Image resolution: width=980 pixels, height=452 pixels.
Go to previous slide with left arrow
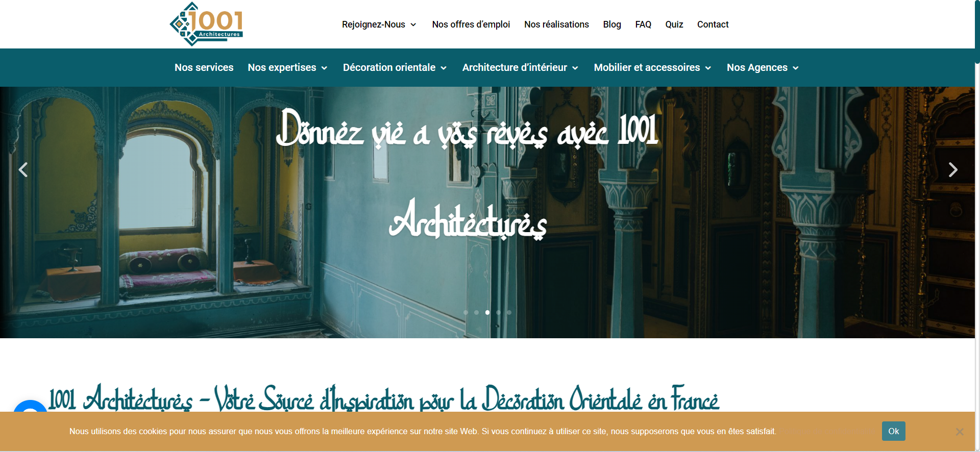point(23,170)
